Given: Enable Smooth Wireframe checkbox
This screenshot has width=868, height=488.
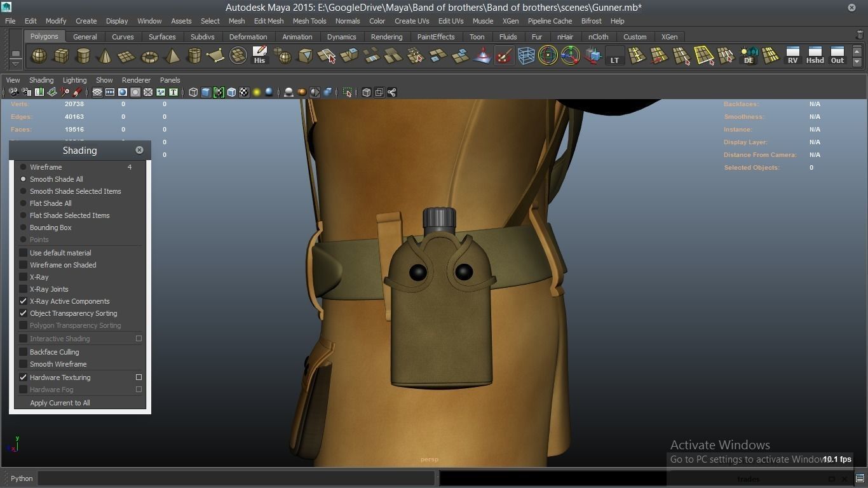Looking at the screenshot, I should click(x=24, y=364).
